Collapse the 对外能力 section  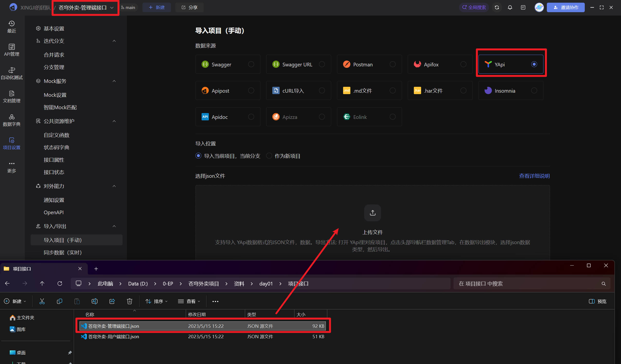(x=114, y=186)
